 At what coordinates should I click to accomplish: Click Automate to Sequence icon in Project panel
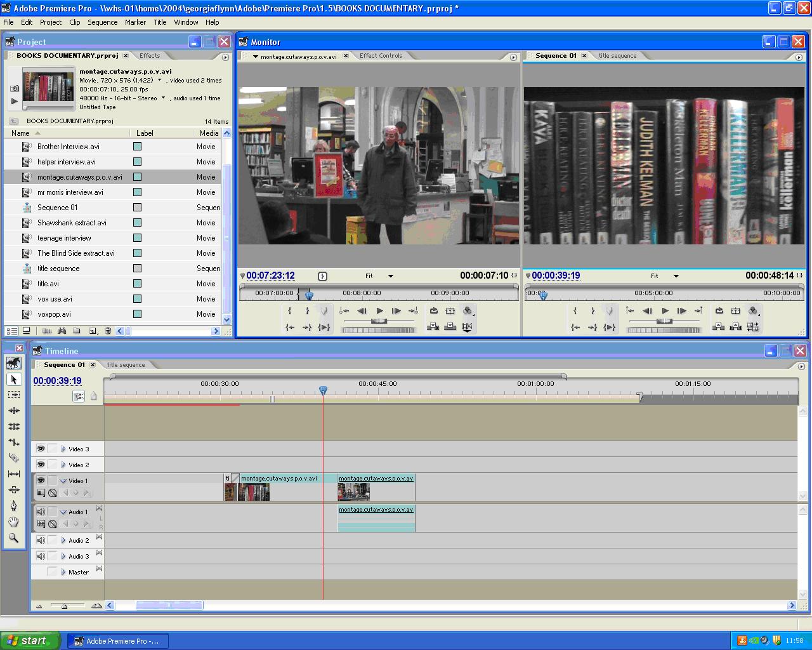(47, 331)
